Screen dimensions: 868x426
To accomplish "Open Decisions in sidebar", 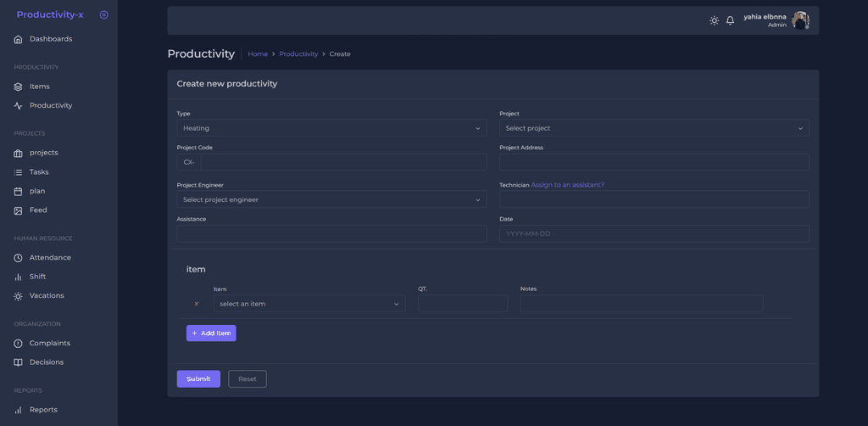I will 47,362.
